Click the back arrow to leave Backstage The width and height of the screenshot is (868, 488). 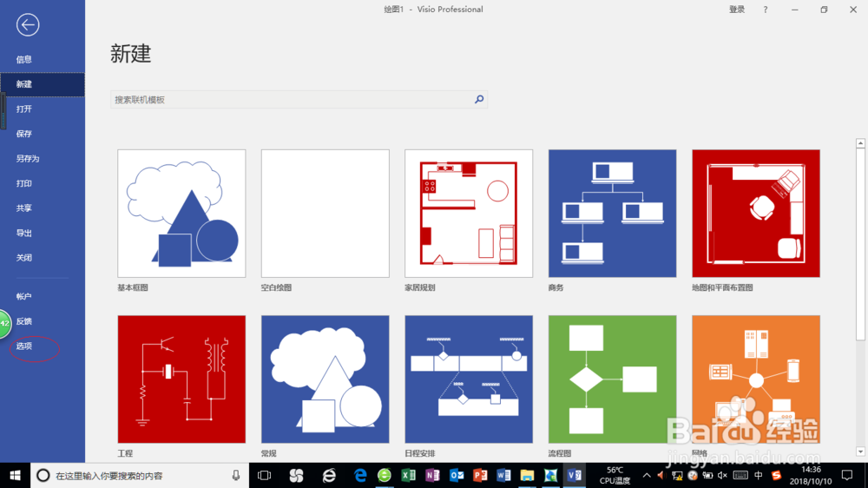coord(28,25)
